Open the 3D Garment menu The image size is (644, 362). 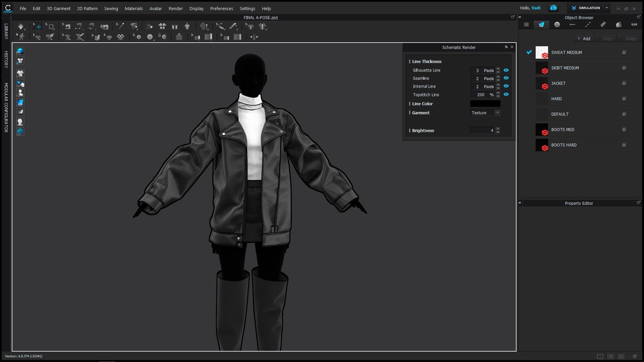[x=59, y=8]
